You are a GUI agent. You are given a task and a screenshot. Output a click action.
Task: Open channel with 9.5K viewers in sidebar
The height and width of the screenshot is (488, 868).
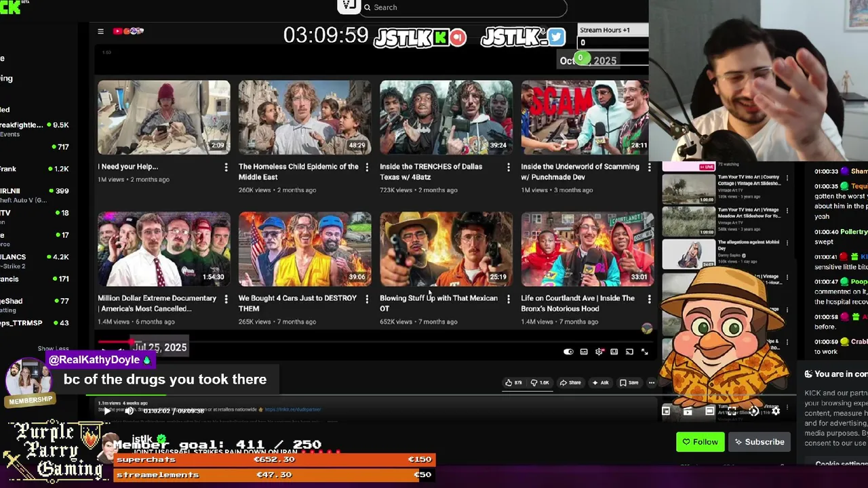(35, 129)
